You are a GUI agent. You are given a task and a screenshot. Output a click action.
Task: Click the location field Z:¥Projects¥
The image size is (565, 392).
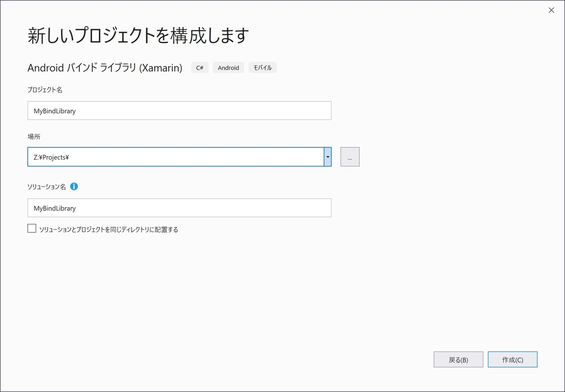coord(176,157)
